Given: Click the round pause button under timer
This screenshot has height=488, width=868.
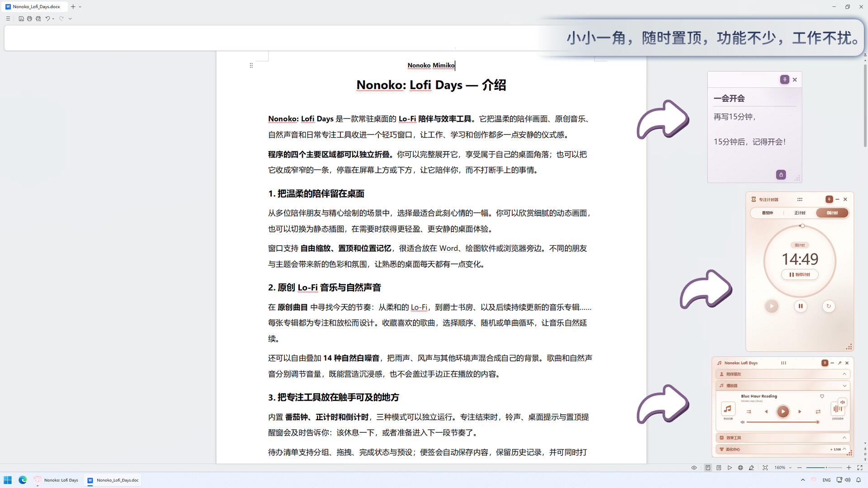Looking at the screenshot, I should click(x=800, y=306).
